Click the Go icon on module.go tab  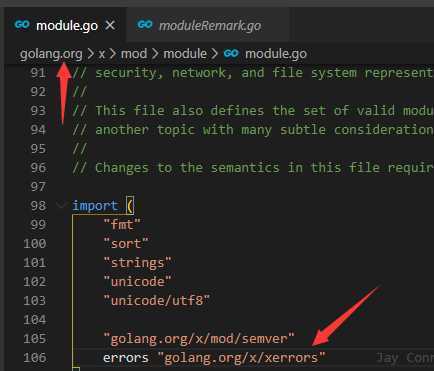tap(22, 25)
